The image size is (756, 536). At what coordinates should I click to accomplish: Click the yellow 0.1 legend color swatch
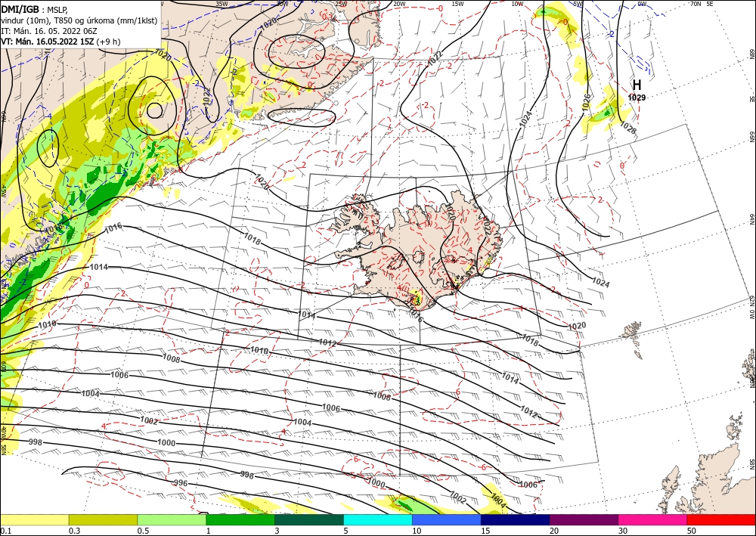[34, 519]
